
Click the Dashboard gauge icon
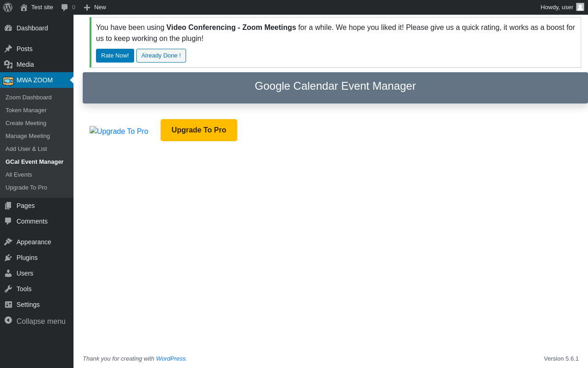8,28
